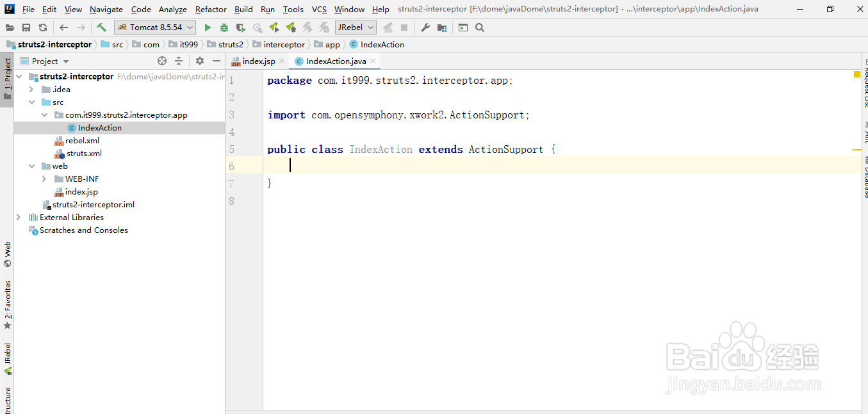This screenshot has height=414, width=868.
Task: Open the VCS menu
Action: (x=319, y=10)
